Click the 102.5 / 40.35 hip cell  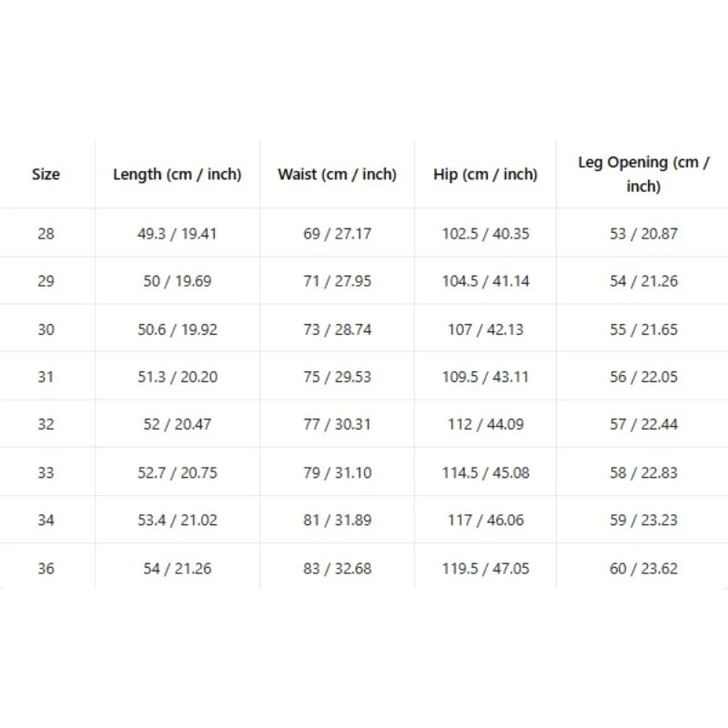click(485, 234)
